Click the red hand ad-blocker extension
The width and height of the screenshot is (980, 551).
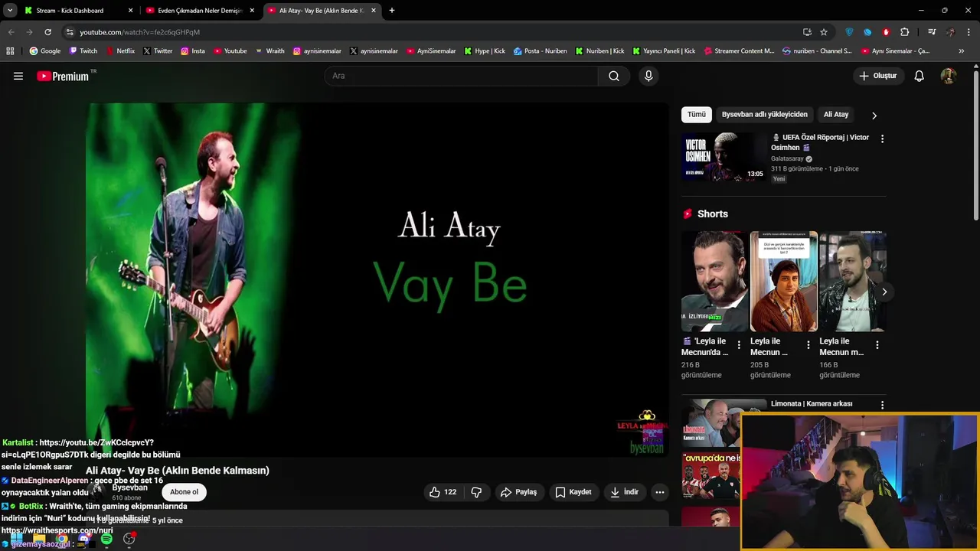coord(886,32)
